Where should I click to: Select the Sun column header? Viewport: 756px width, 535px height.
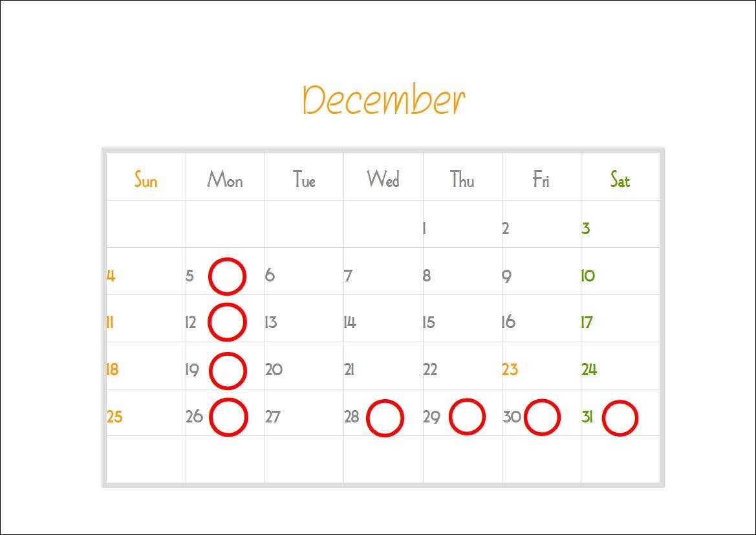click(146, 179)
